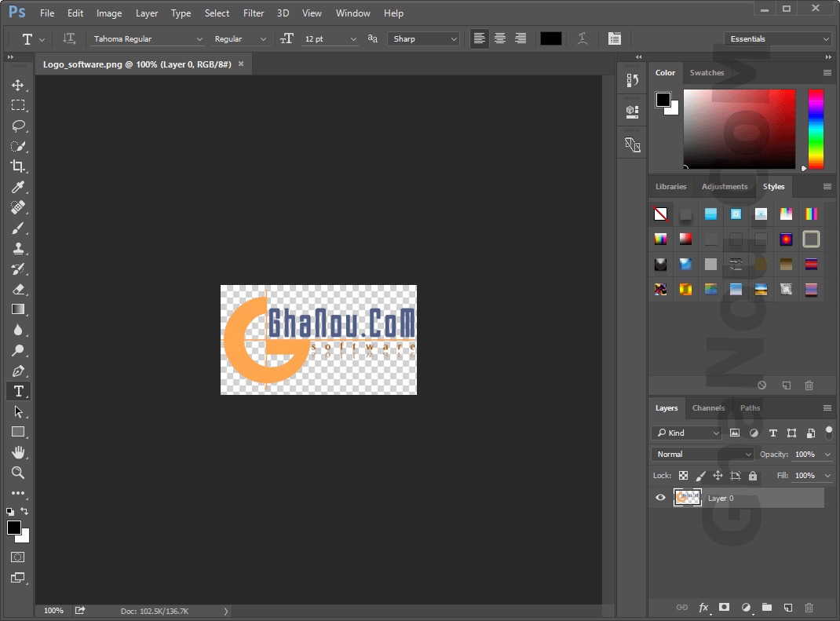Select the Rectangular Marquee tool
The image size is (840, 621).
pos(18,105)
